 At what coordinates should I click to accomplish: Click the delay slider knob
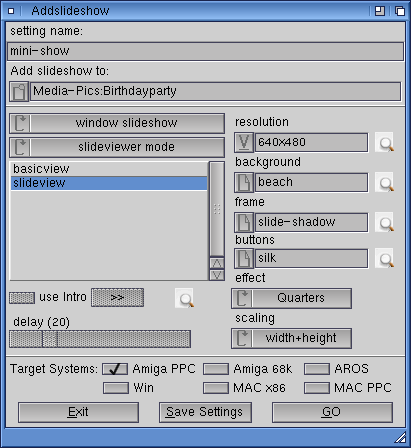(50, 339)
